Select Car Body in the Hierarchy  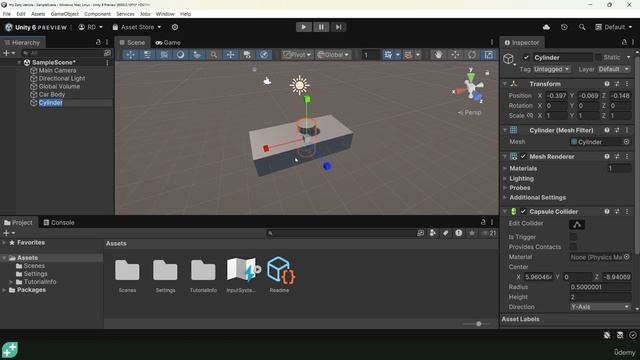click(52, 94)
